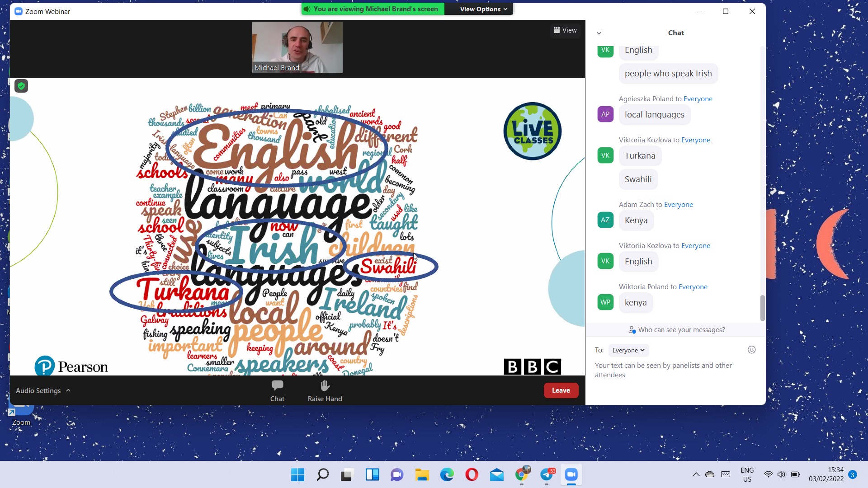Click Michael Brand's video thumbnail
Image resolution: width=868 pixels, height=488 pixels.
point(297,47)
